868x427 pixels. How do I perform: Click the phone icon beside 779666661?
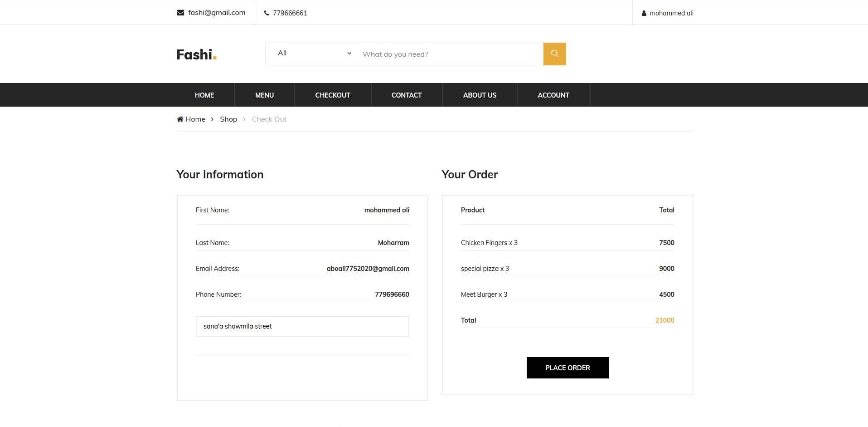click(x=267, y=13)
